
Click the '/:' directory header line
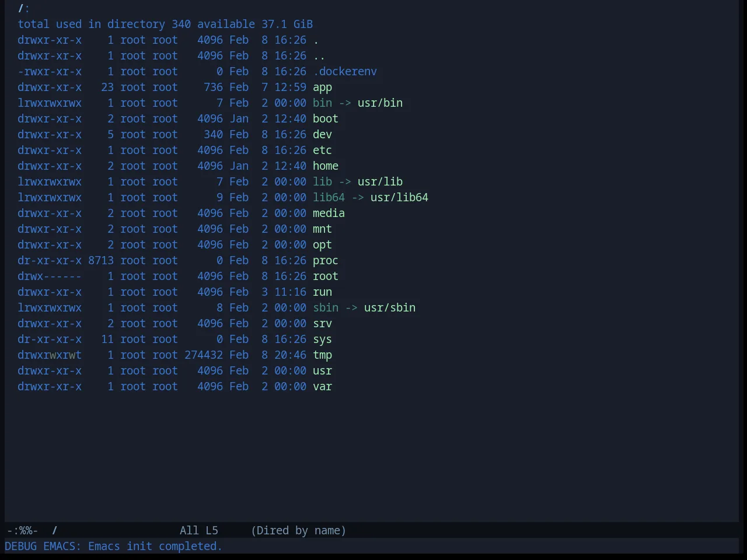pyautogui.click(x=23, y=9)
